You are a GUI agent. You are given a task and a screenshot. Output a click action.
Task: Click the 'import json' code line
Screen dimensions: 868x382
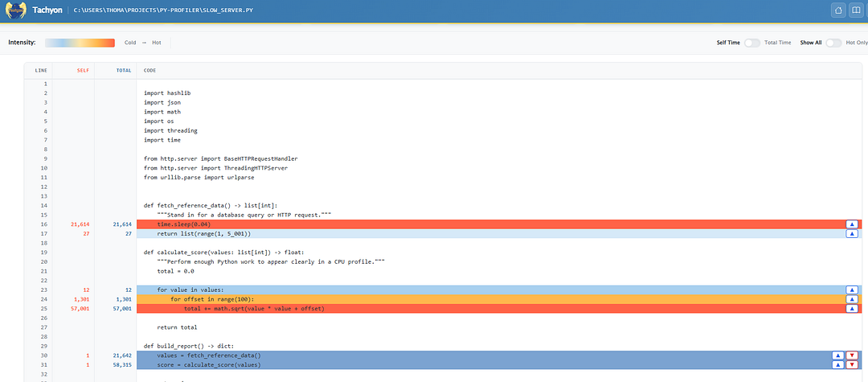(162, 102)
